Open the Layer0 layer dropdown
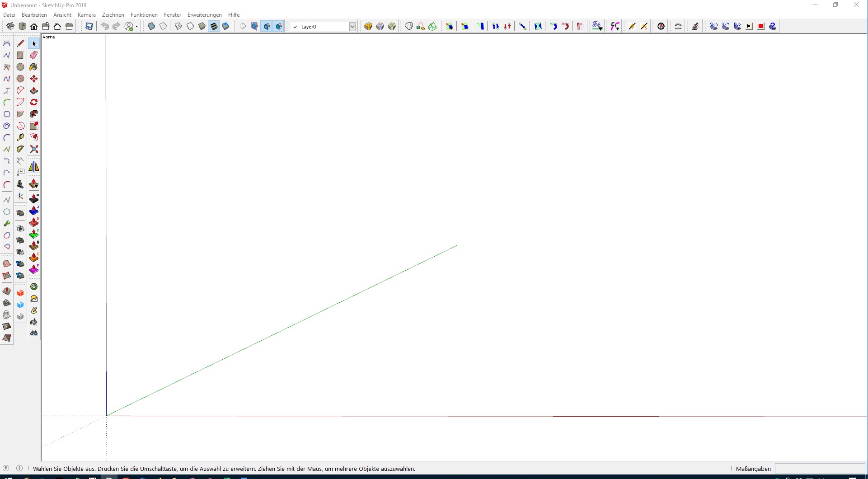 click(x=352, y=27)
